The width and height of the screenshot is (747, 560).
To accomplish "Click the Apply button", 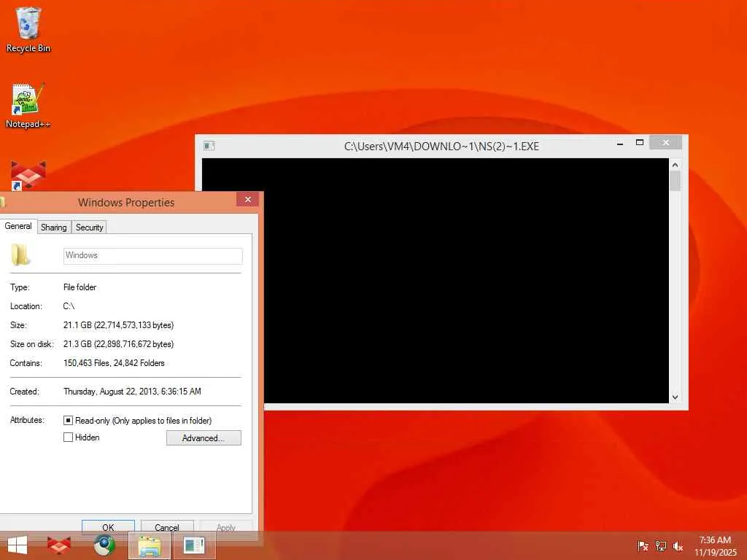I will 226,526.
